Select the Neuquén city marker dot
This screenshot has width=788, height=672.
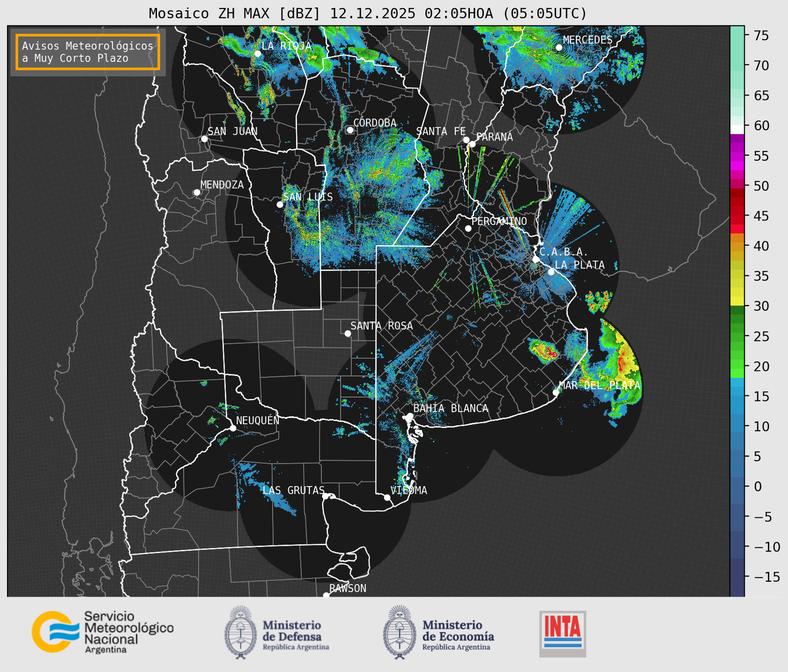[x=233, y=428]
